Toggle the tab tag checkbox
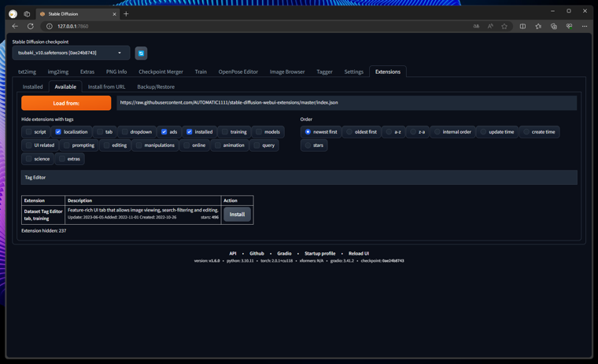 coord(100,132)
